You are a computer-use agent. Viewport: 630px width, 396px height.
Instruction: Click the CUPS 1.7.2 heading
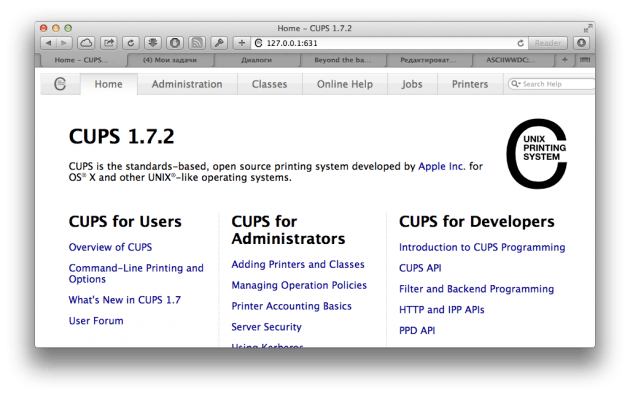(x=121, y=136)
